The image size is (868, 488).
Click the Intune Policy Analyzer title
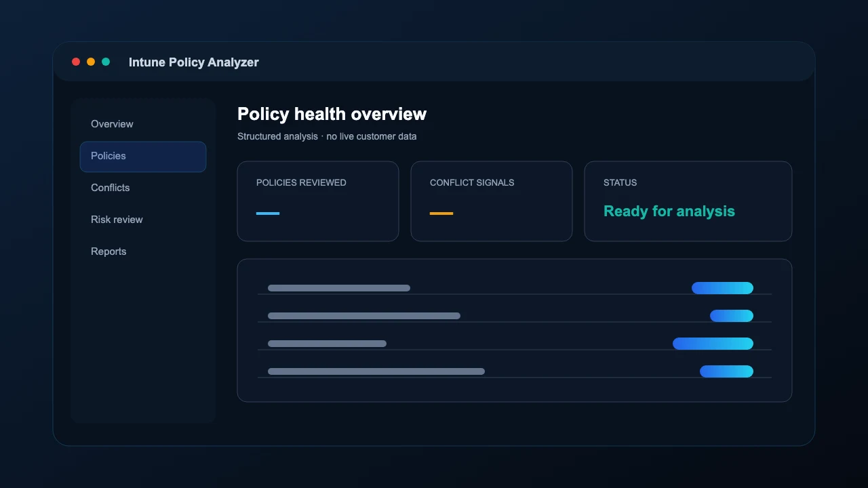click(x=194, y=62)
